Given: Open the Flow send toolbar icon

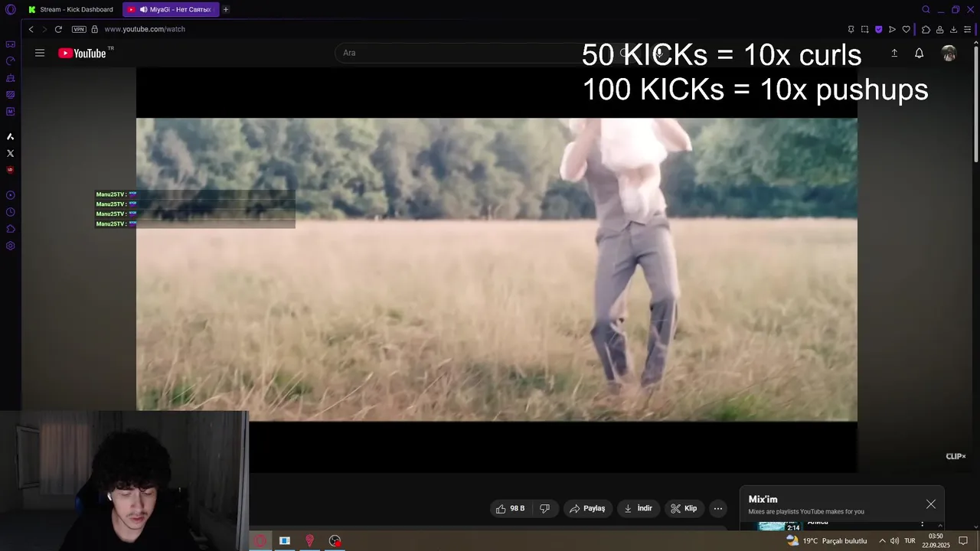Looking at the screenshot, I should pyautogui.click(x=892, y=29).
